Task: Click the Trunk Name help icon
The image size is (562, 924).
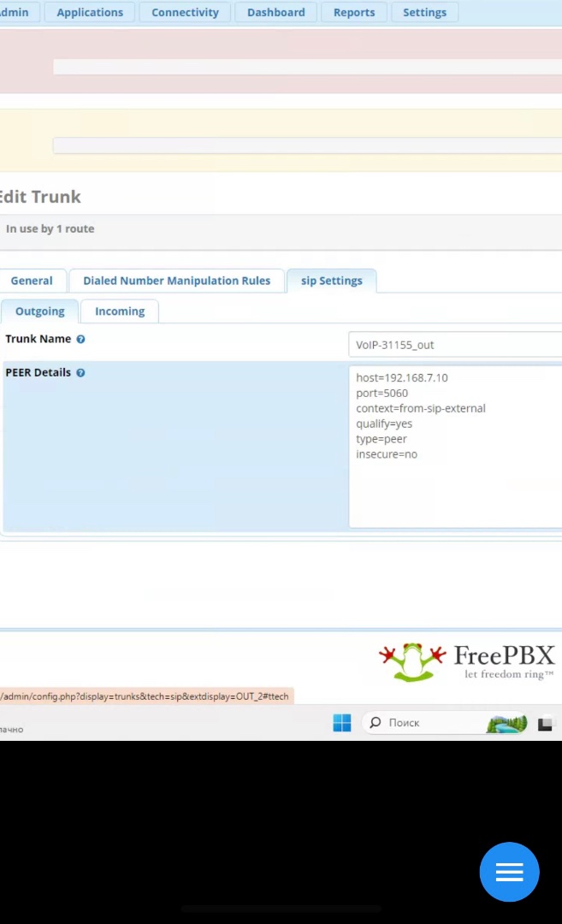Action: pos(80,340)
